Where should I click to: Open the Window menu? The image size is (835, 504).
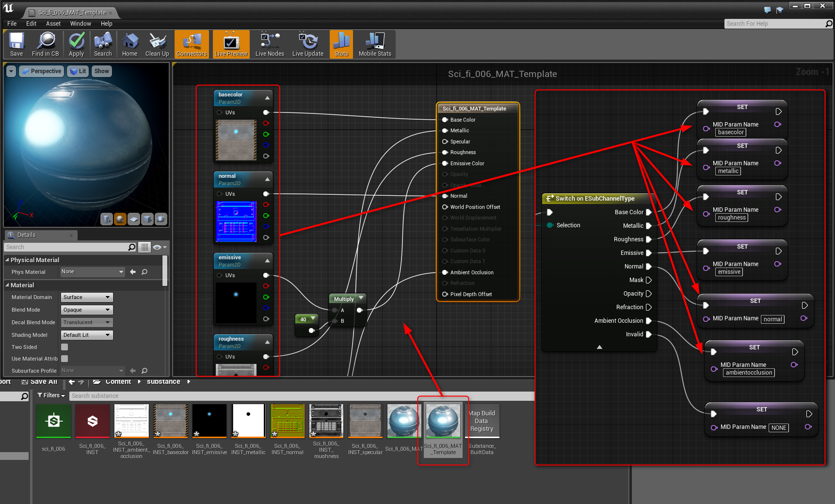[x=80, y=24]
